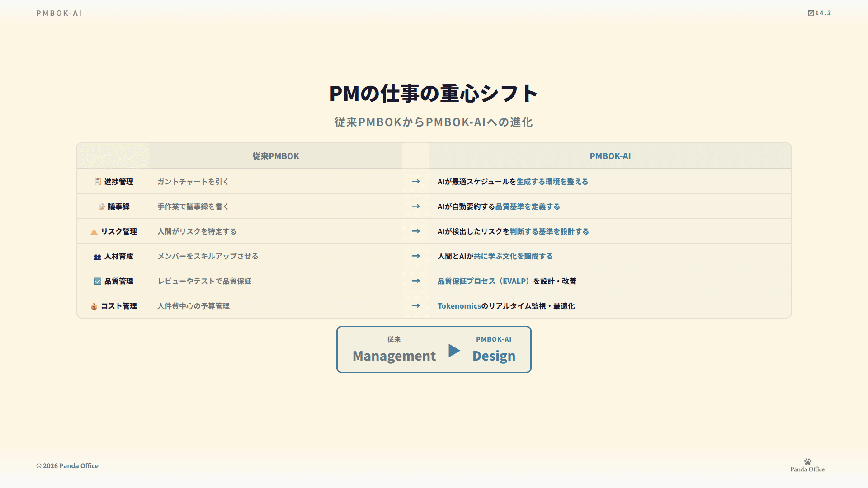Click the figure number 図14.3
The width and height of the screenshot is (868, 488).
(x=820, y=13)
